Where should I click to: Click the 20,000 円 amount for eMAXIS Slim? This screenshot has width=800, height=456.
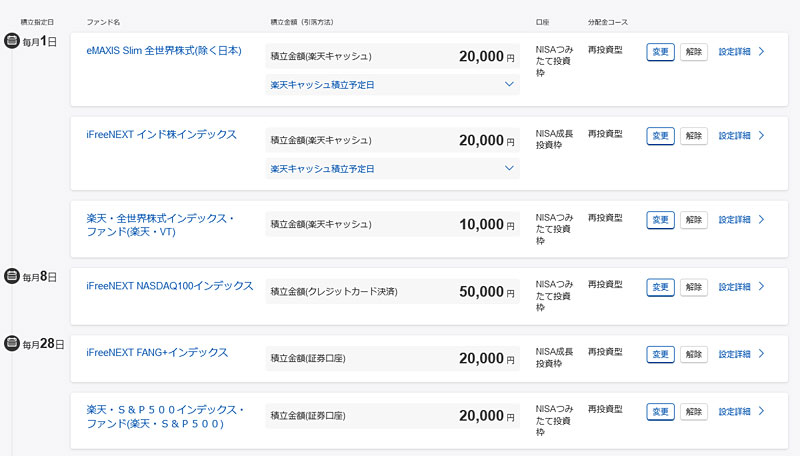(487, 57)
